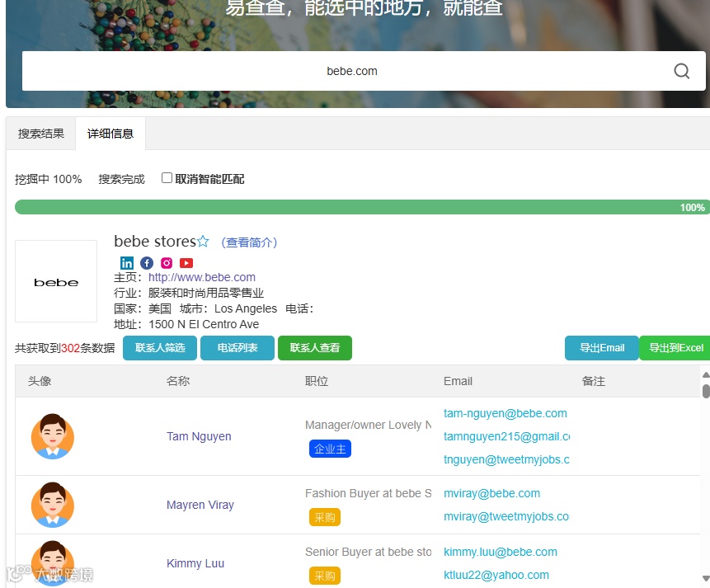Screen dimensions: 710x588
Task: Click the table scrollbar thumb
Action: click(706, 391)
